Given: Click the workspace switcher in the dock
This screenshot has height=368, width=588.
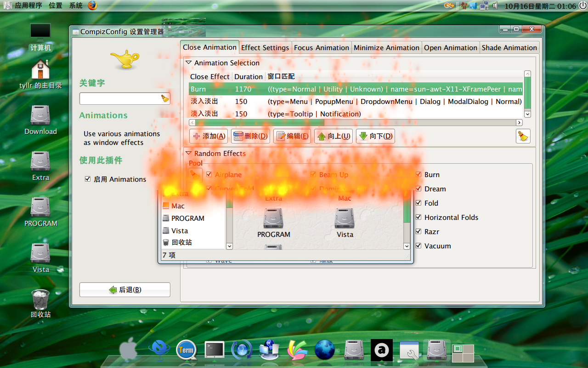Looking at the screenshot, I should [463, 353].
